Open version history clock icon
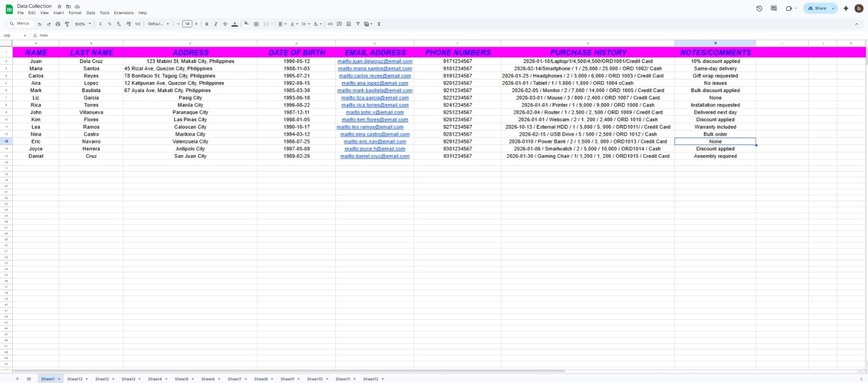The image size is (868, 383). (x=759, y=8)
